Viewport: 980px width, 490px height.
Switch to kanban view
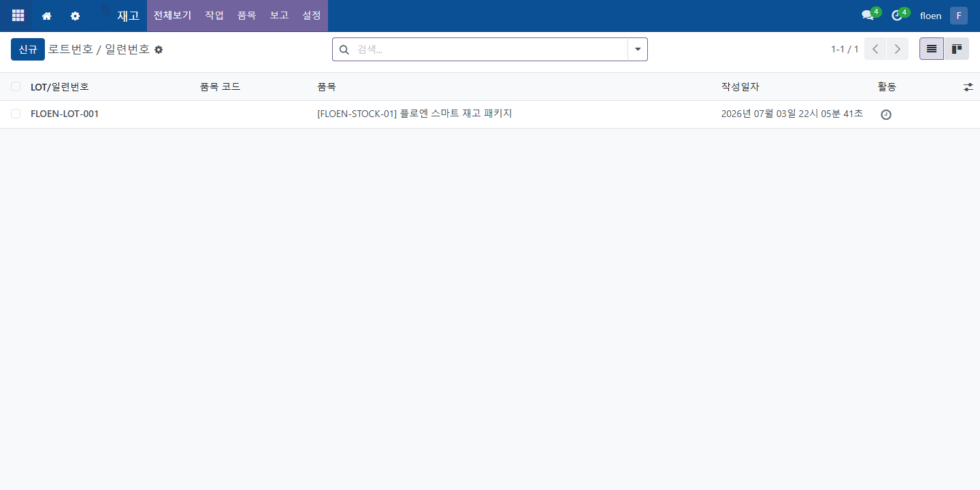click(956, 49)
